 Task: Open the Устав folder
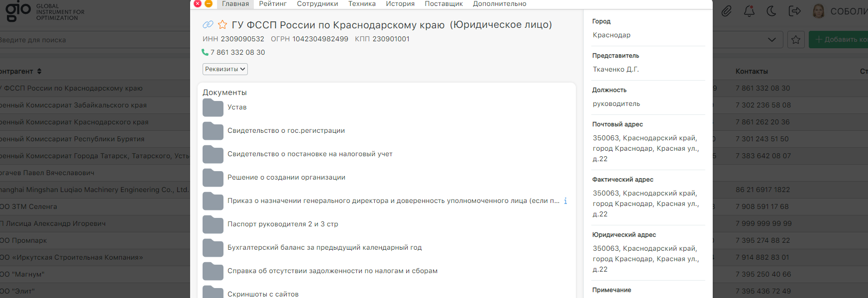(213, 107)
